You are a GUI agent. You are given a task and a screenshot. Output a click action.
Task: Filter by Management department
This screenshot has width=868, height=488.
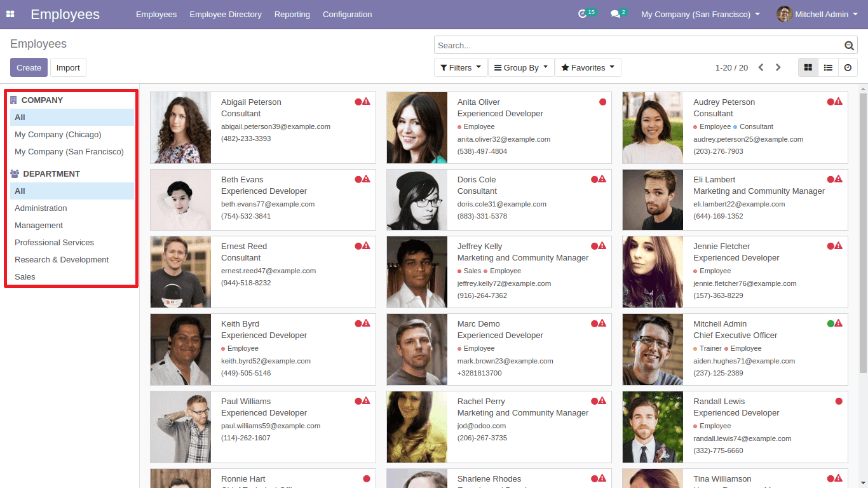coord(72,225)
